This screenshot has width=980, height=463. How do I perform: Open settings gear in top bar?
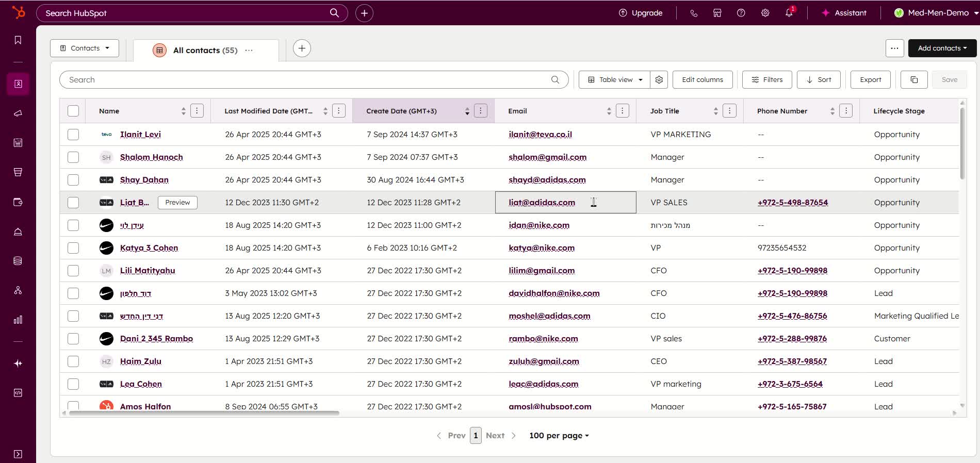765,13
